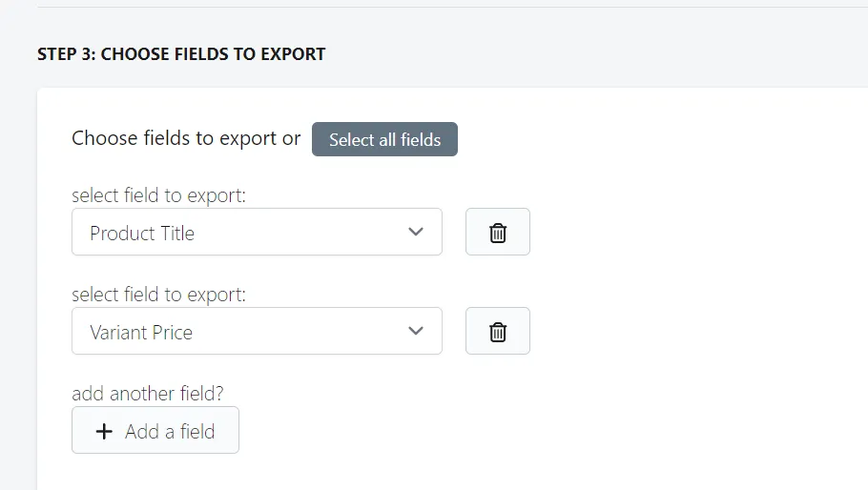Click the plus icon beside Add a field

[x=104, y=432]
